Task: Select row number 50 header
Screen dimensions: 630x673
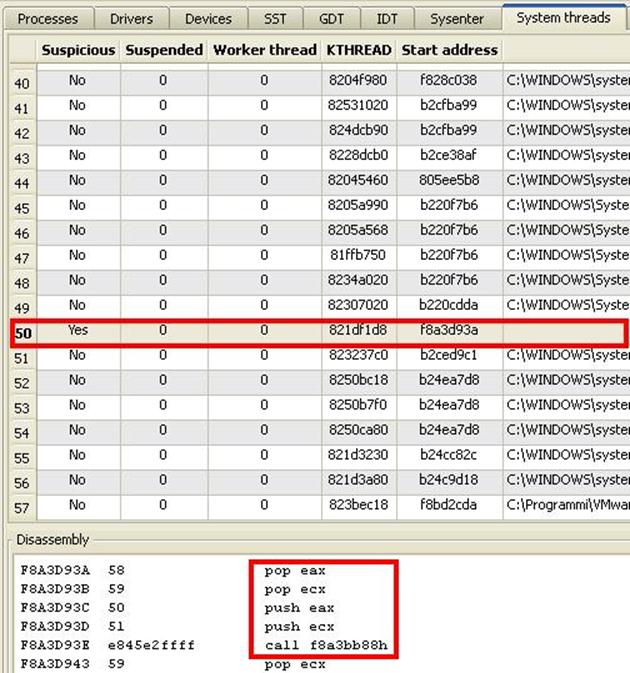Action: 23,333
